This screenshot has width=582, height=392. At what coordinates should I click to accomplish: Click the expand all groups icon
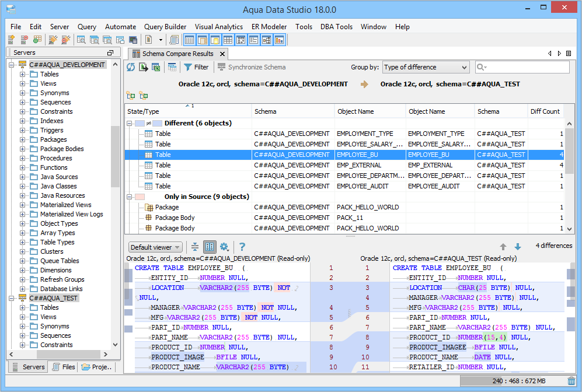[x=130, y=96]
